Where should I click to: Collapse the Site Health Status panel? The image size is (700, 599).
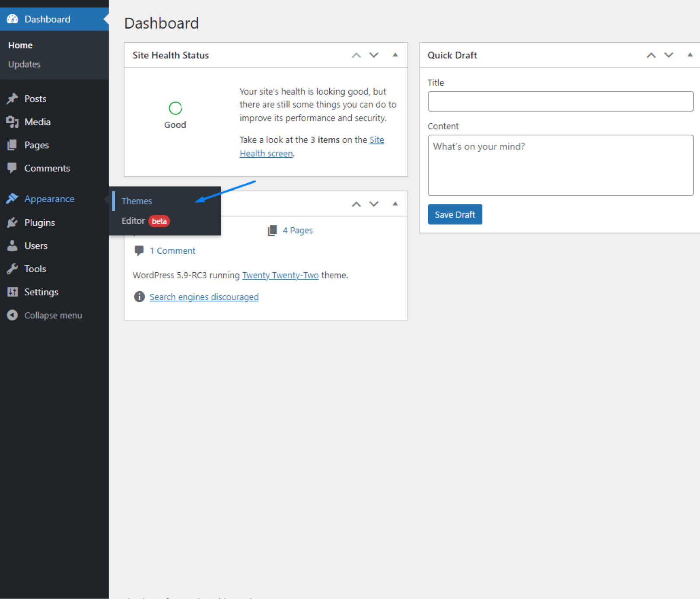coord(395,55)
